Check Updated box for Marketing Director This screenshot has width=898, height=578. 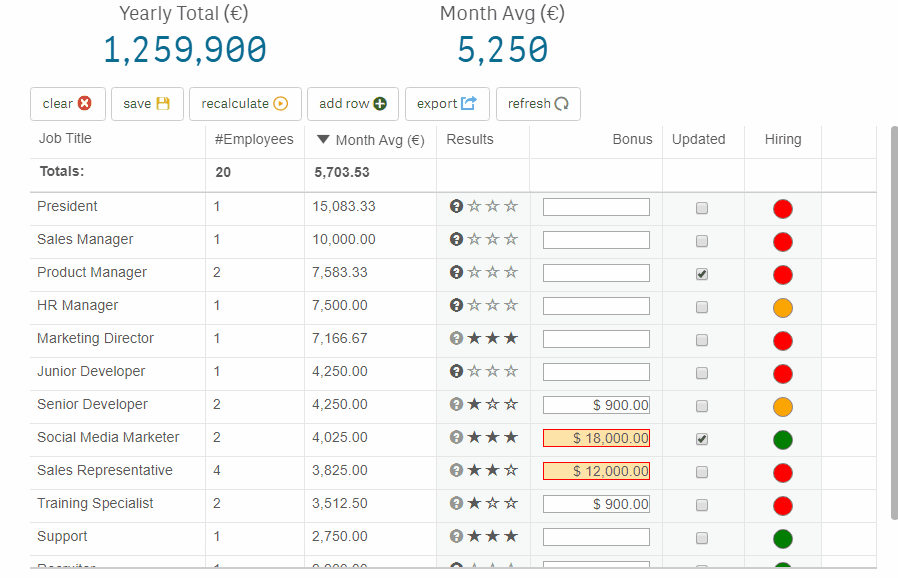702,340
